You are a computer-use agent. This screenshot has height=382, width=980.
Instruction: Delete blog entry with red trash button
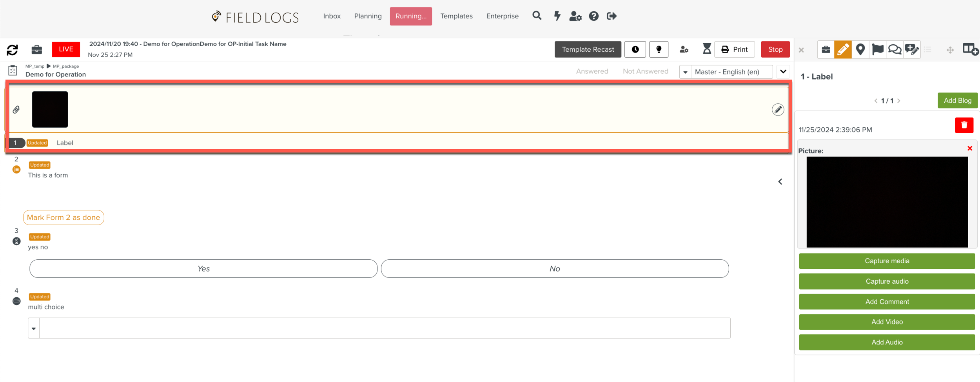tap(964, 125)
